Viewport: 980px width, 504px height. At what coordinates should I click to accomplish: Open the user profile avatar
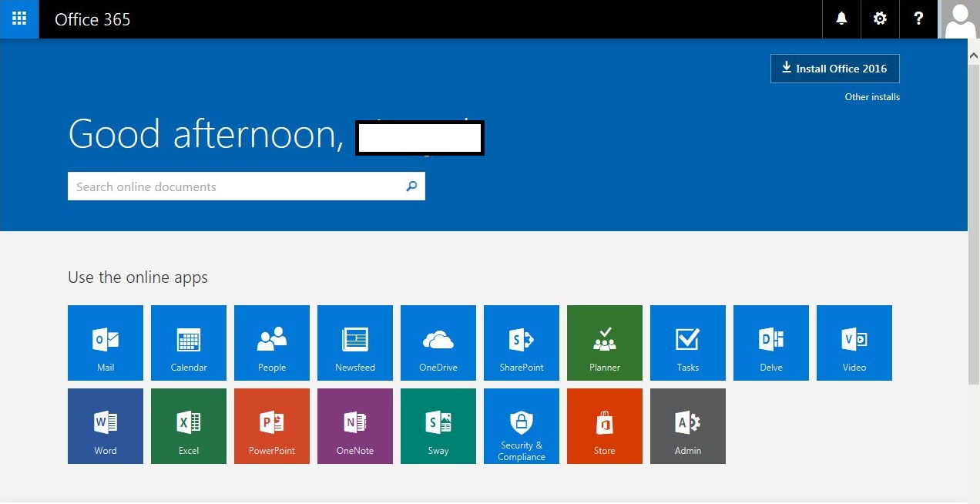click(x=959, y=19)
